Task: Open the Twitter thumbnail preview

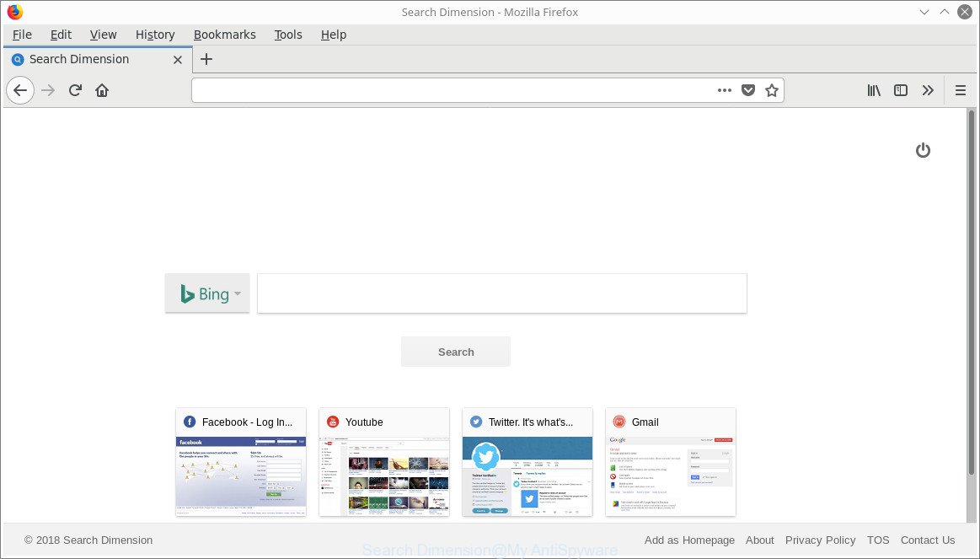Action: click(527, 476)
